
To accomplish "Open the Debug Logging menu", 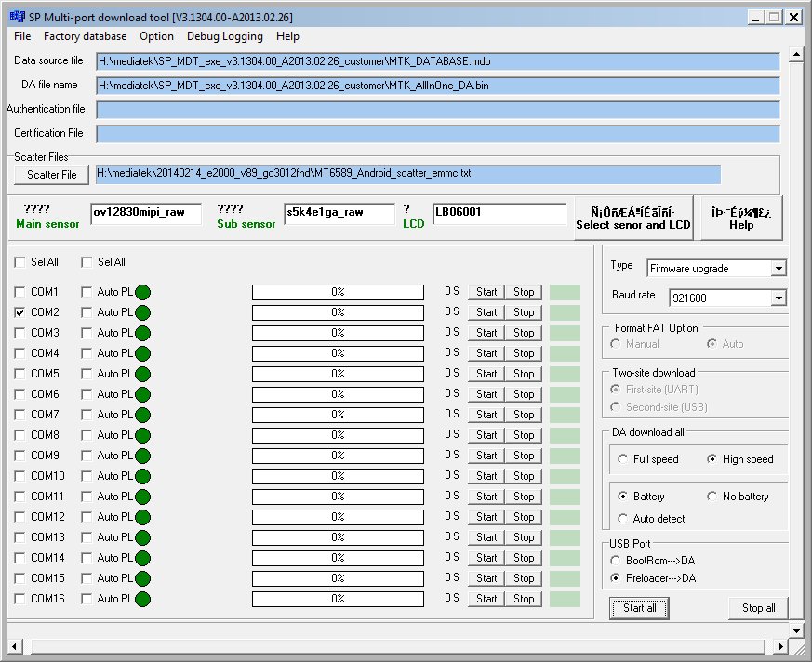I will pos(224,36).
